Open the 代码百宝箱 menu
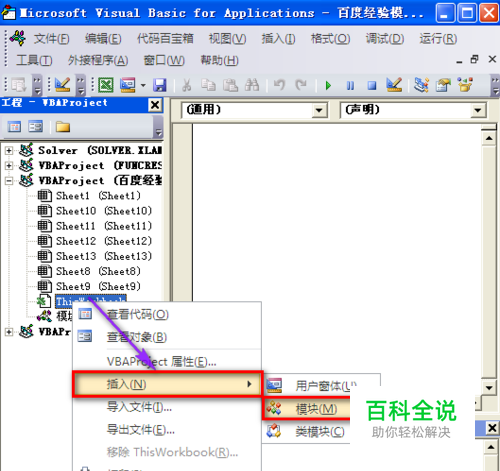The image size is (500, 471). 165,39
